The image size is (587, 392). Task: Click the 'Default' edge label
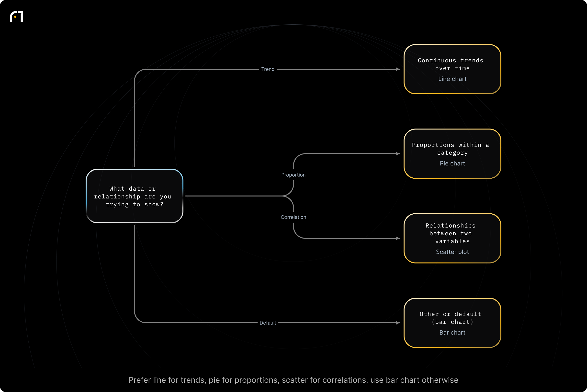(x=268, y=323)
